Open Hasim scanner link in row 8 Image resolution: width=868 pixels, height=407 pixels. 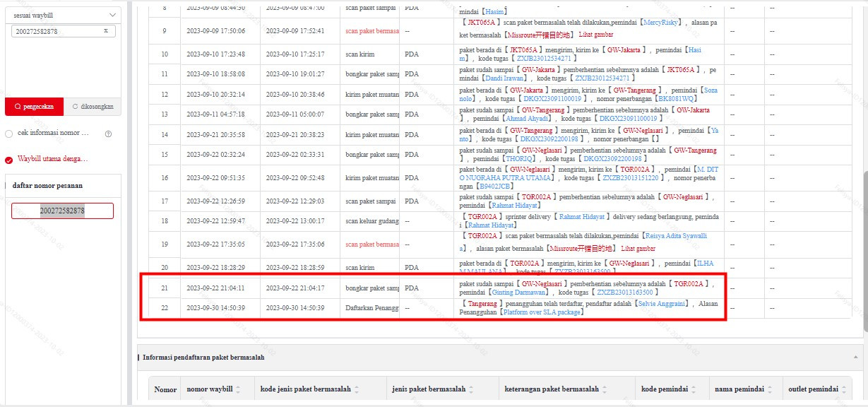click(x=494, y=12)
